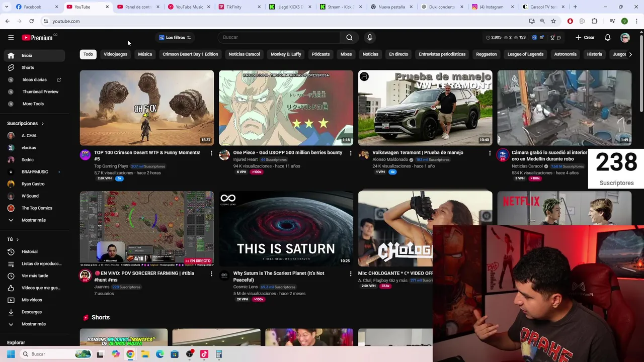
Task: Select the Videojuegos filter chip
Action: (116, 54)
